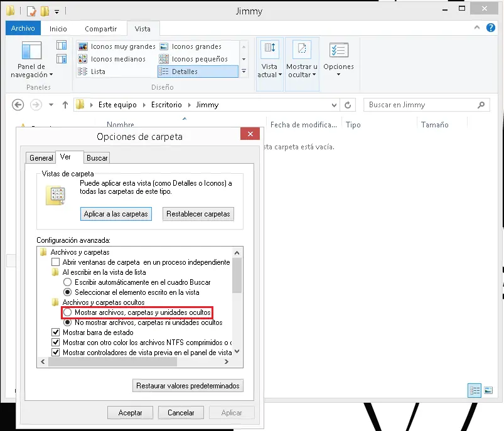Open the Archivo menu

click(x=23, y=28)
